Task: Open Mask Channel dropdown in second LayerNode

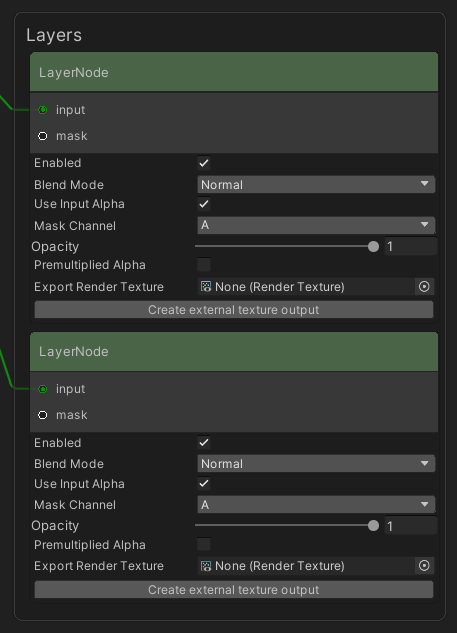Action: 316,505
